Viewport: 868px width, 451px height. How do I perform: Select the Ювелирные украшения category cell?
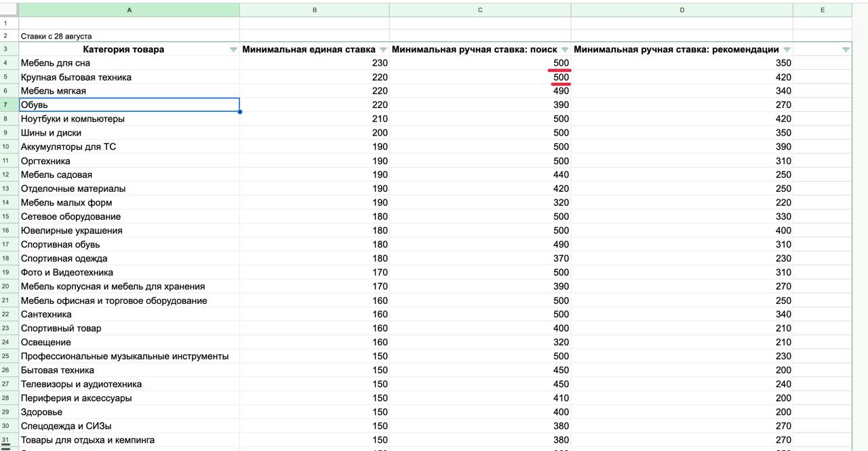pyautogui.click(x=129, y=231)
